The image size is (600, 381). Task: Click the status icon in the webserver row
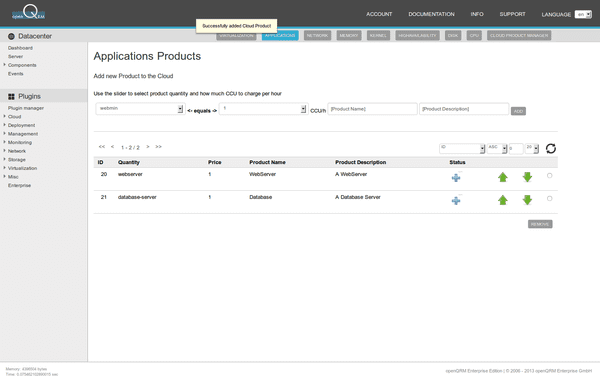456,177
